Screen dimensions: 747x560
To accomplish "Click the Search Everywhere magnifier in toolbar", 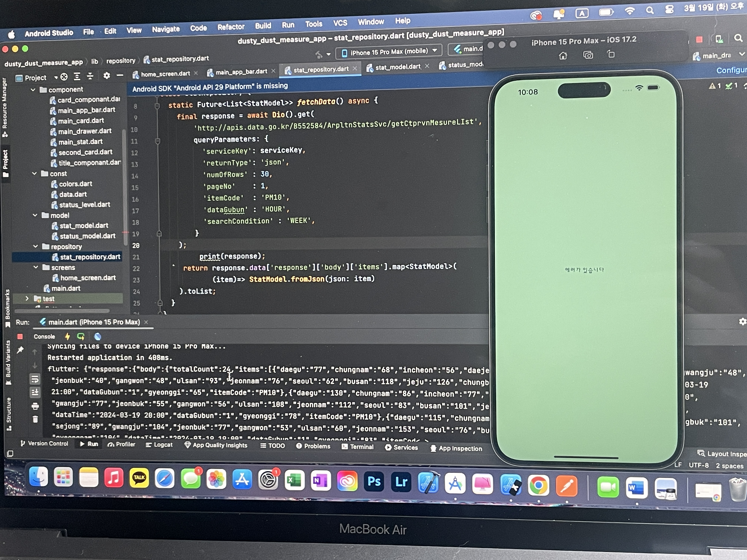I will pyautogui.click(x=738, y=38).
